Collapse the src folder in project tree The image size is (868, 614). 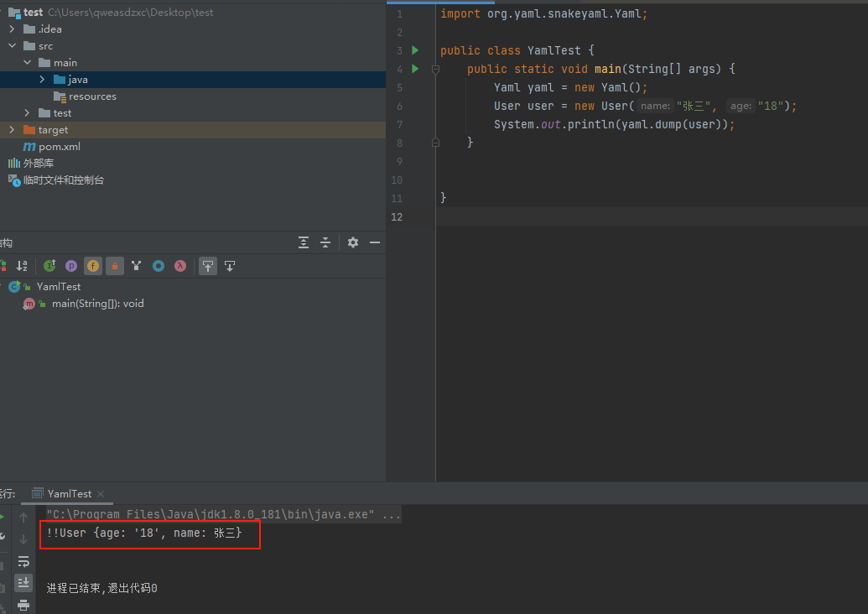click(x=12, y=46)
